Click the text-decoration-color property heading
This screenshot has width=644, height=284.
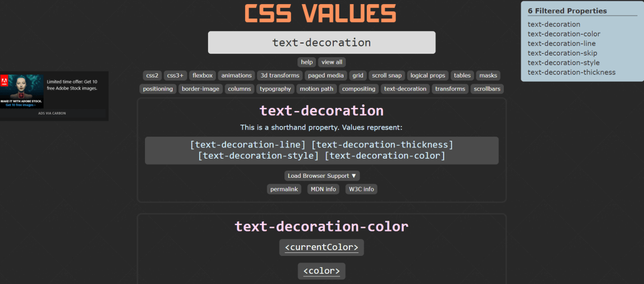pos(321,227)
